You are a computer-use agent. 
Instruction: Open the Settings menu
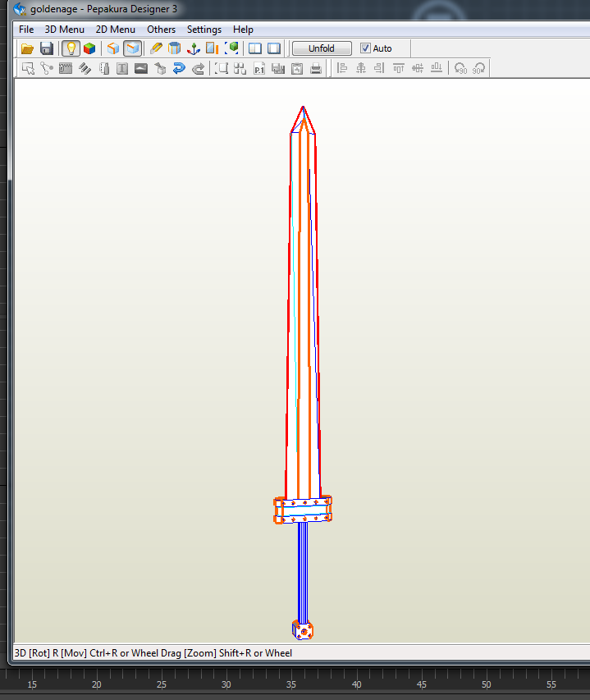(x=204, y=30)
